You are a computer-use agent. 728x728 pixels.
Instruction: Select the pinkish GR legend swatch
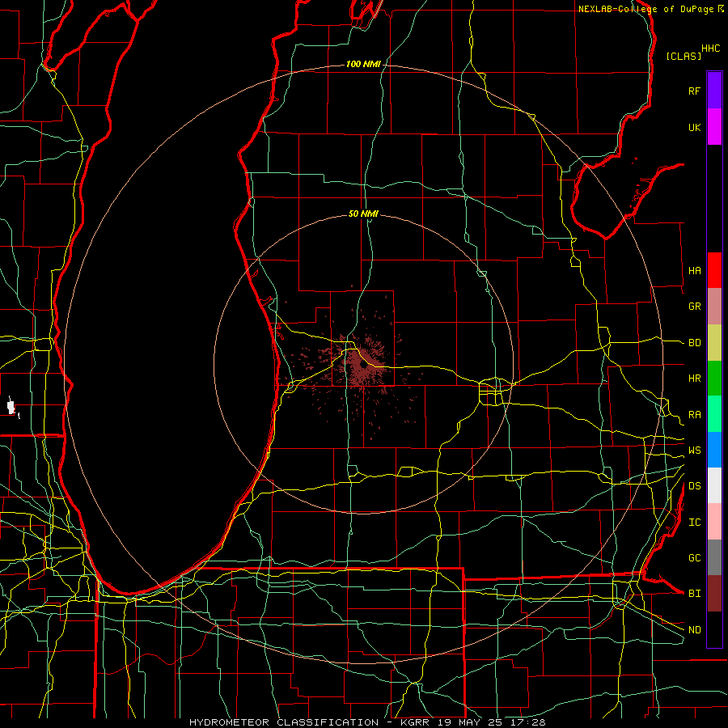(714, 306)
